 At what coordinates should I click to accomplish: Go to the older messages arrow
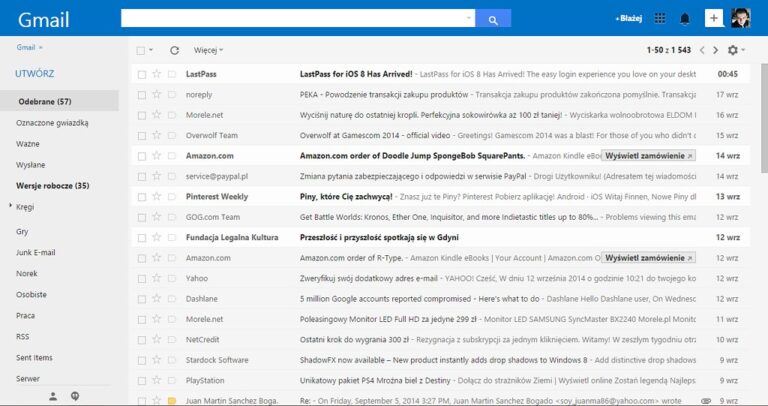pyautogui.click(x=716, y=50)
